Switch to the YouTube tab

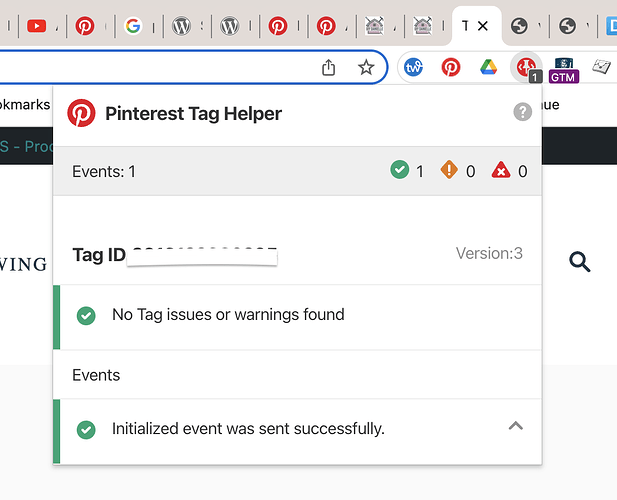coord(36,26)
